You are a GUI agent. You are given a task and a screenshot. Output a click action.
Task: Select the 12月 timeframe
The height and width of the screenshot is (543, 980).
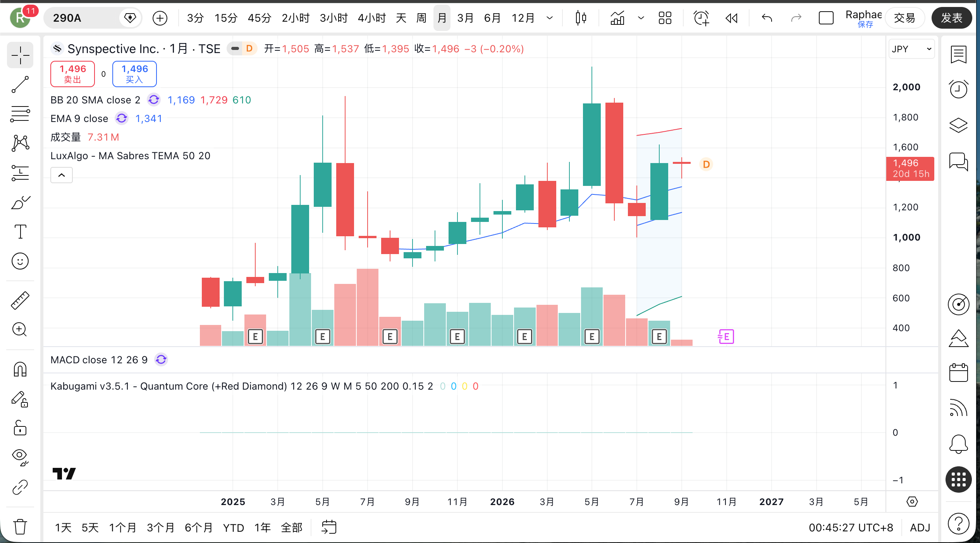pyautogui.click(x=523, y=18)
